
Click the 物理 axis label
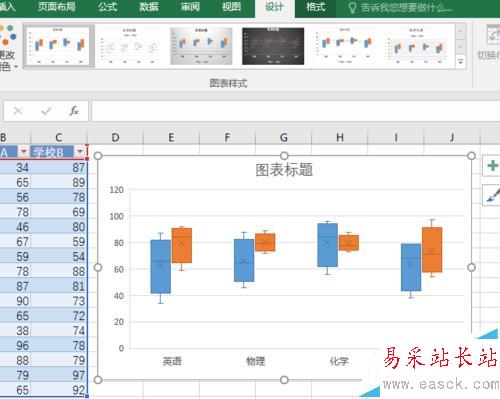click(255, 361)
